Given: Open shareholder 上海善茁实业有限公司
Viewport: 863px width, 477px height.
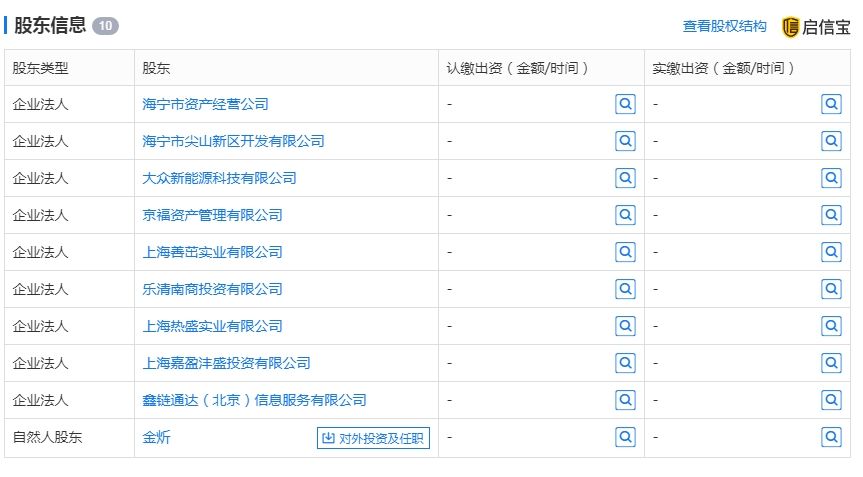Looking at the screenshot, I should (x=212, y=252).
